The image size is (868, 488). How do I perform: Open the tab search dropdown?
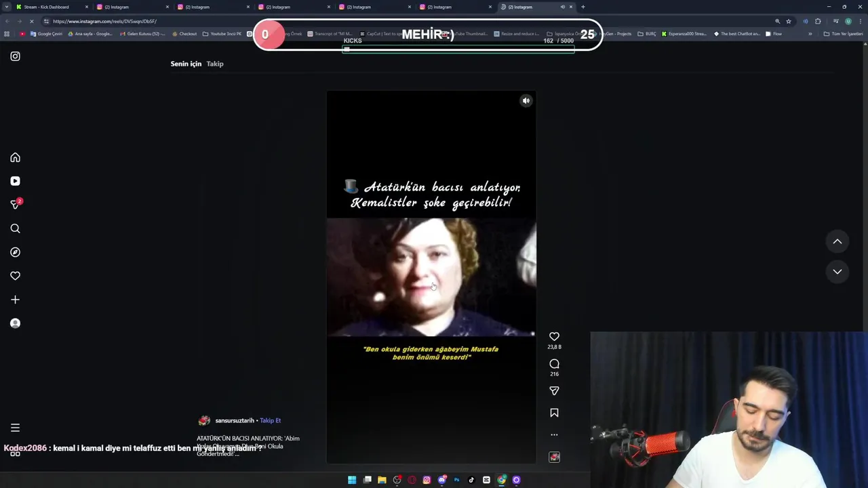coord(7,7)
